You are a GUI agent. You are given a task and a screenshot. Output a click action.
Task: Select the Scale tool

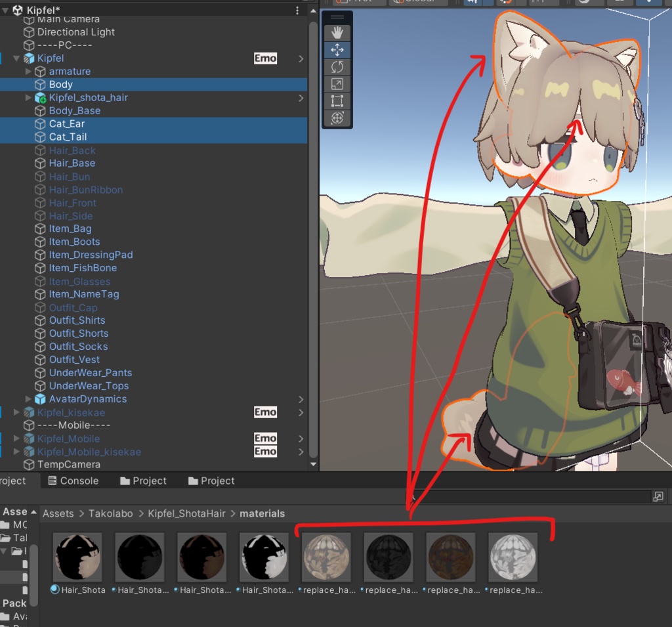click(337, 84)
